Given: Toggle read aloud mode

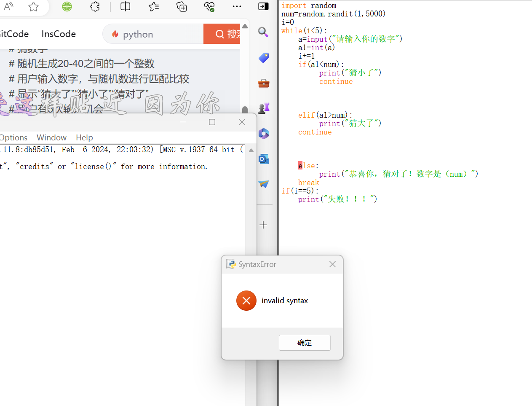Looking at the screenshot, I should pos(8,6).
